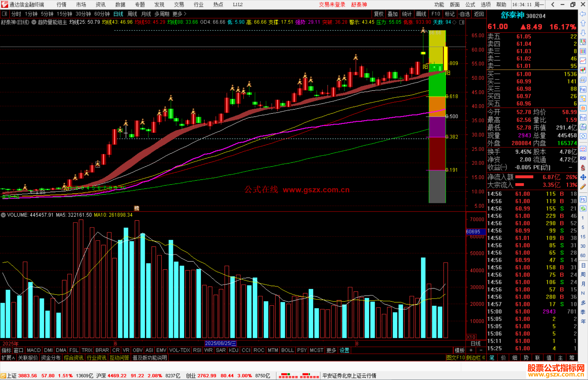Click the green refresh sidebar icon

(583, 208)
